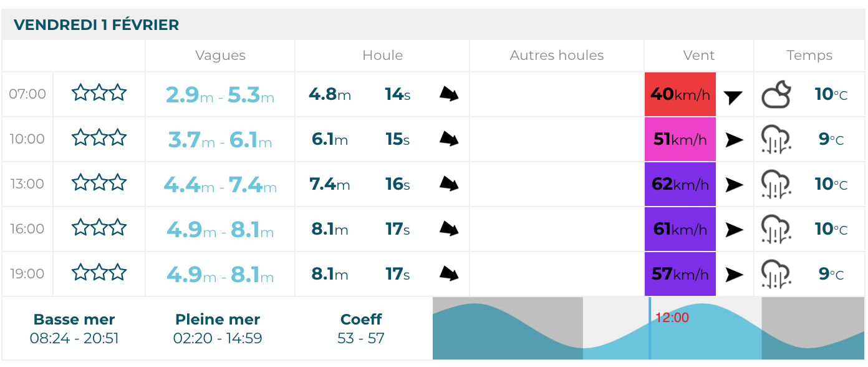Click the rain cloud icon at 10:00
Screen dimensions: 868x367
pyautogui.click(x=776, y=140)
